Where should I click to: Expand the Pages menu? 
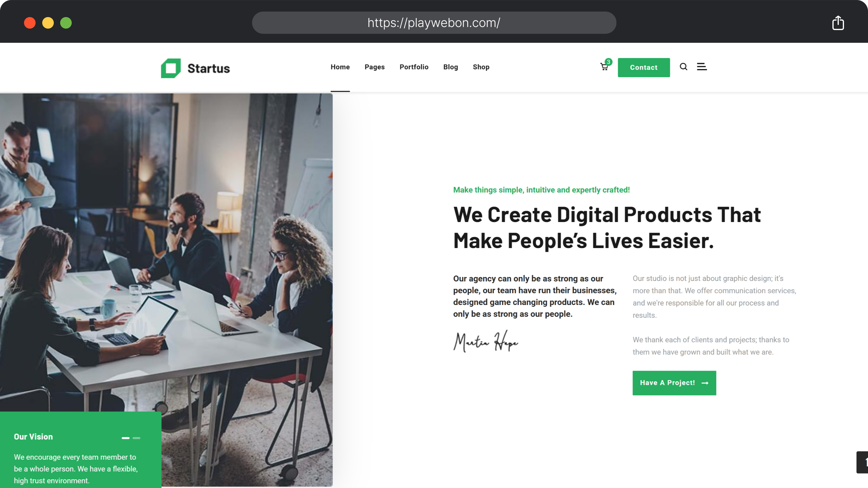(x=374, y=67)
